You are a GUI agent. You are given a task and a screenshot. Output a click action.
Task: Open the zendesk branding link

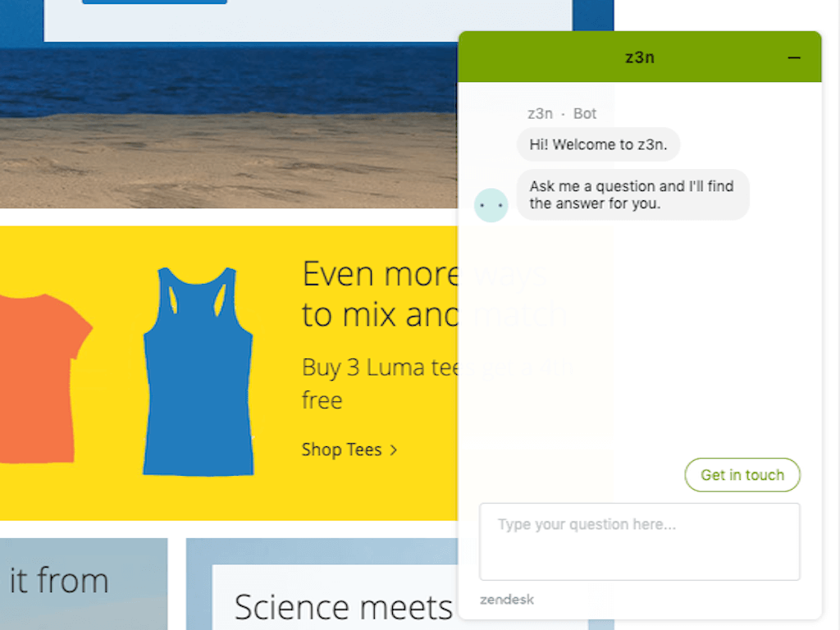(507, 600)
